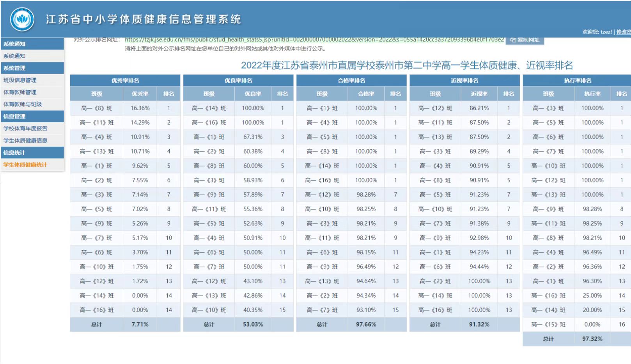Click the 信息管理 section header
Image resolution: width=631 pixels, height=364 pixels.
[x=32, y=117]
